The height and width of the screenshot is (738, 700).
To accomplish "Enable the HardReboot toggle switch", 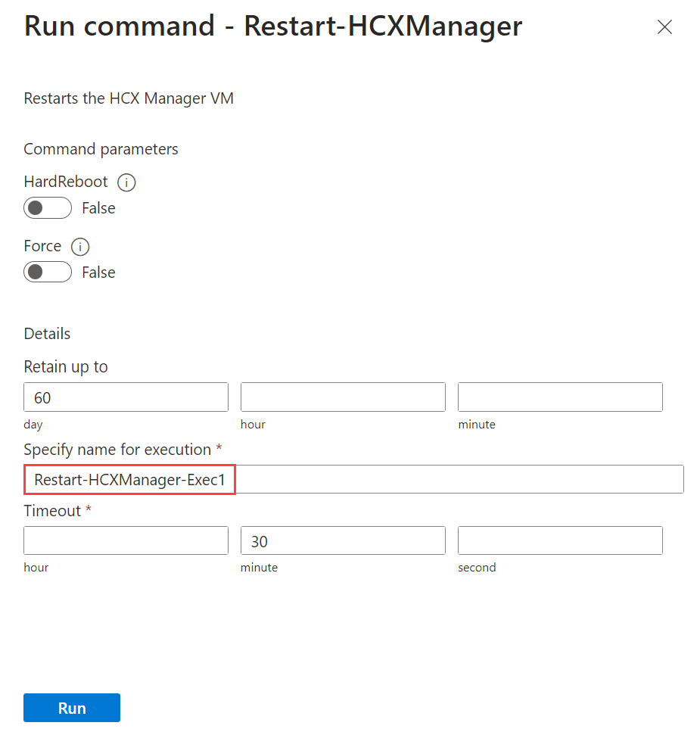I will (x=47, y=208).
